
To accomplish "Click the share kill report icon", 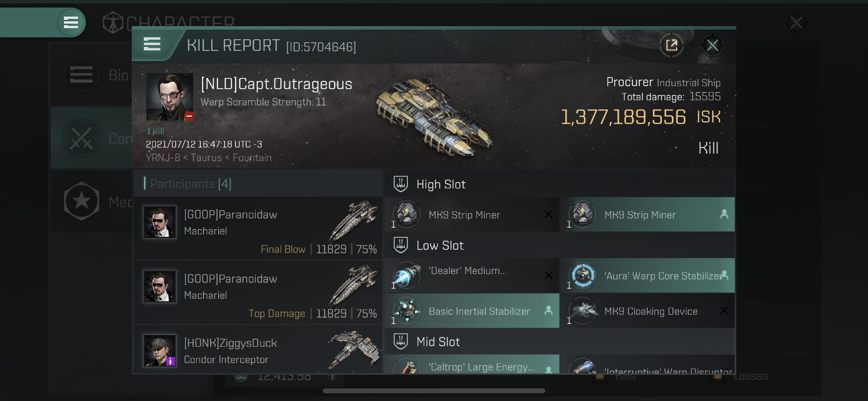I will coord(671,46).
